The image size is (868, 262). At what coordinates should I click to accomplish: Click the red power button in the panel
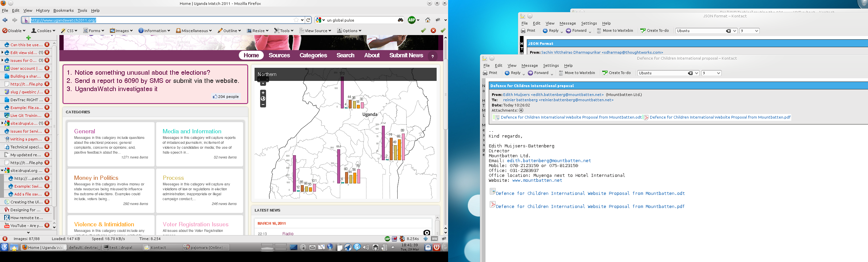[x=437, y=248]
